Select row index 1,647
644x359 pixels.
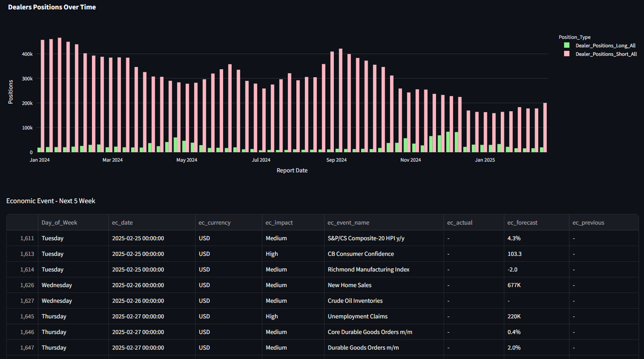pyautogui.click(x=22, y=348)
